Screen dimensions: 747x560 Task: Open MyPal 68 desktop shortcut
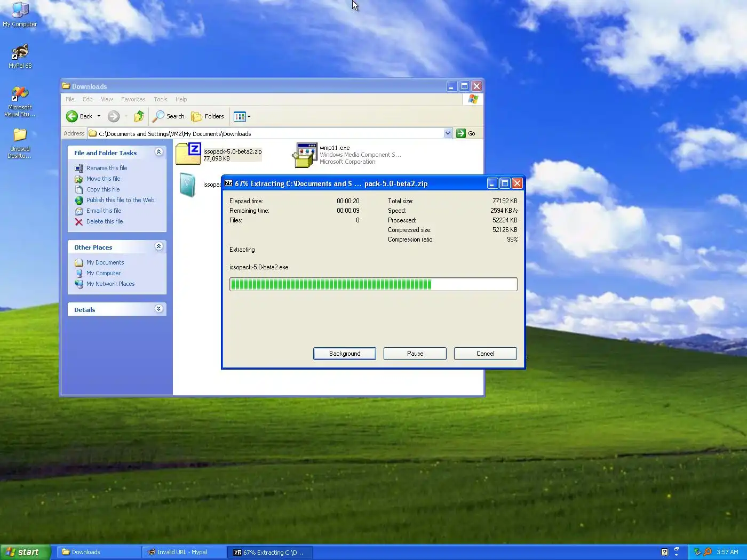[x=20, y=56]
